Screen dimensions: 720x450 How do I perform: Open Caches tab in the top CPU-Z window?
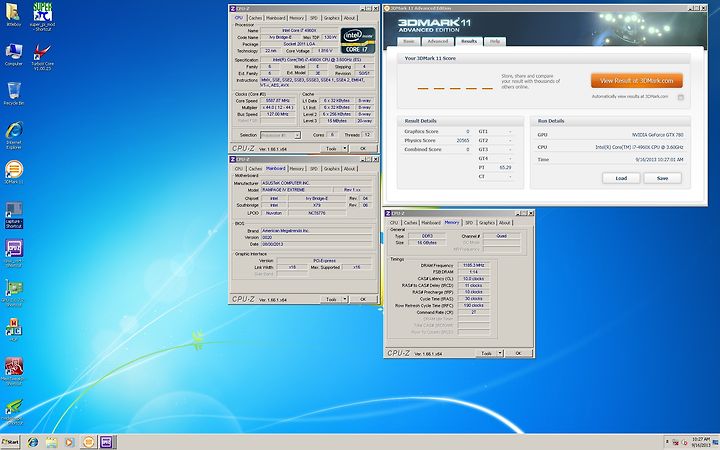point(255,18)
